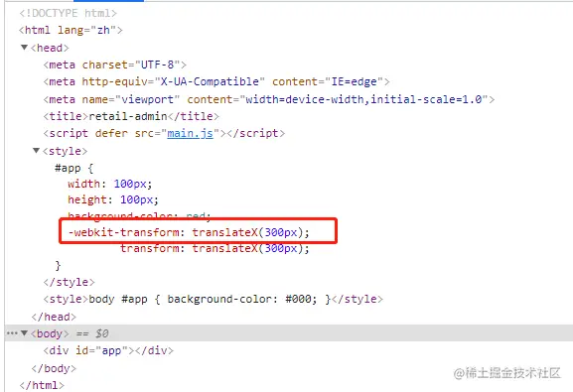Image resolution: width=573 pixels, height=392 pixels.
Task: Click the closing brace of #app rule
Action: click(x=58, y=265)
